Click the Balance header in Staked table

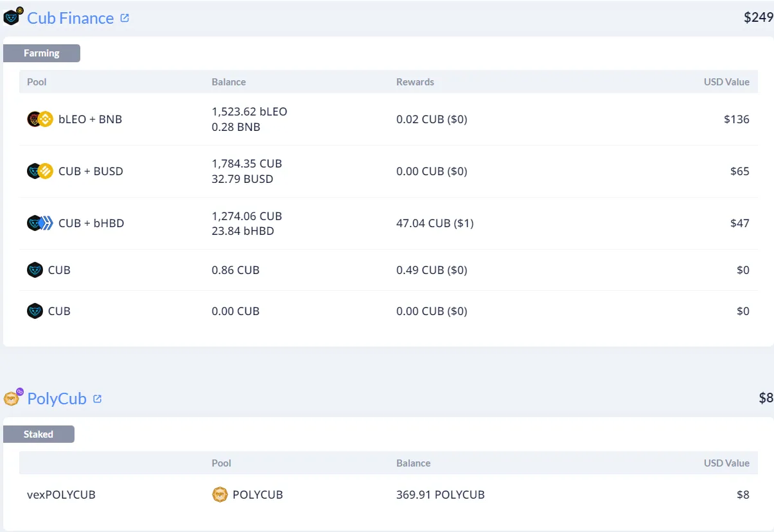(x=414, y=463)
